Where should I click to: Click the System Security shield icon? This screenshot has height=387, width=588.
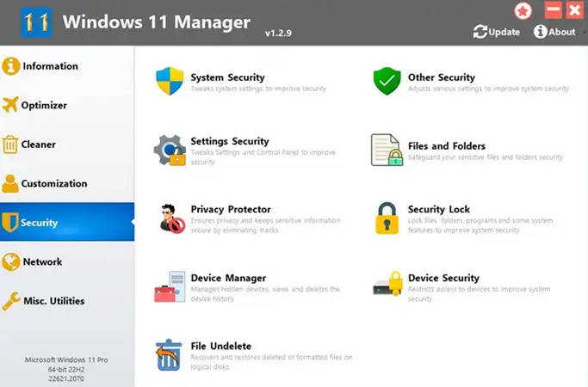pos(170,82)
